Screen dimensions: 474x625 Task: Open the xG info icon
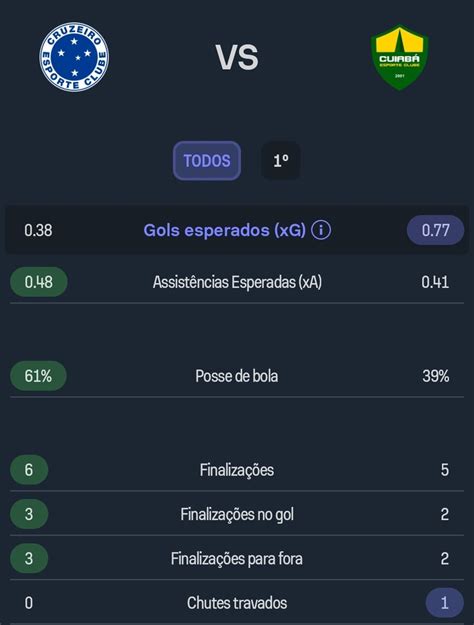click(x=321, y=230)
